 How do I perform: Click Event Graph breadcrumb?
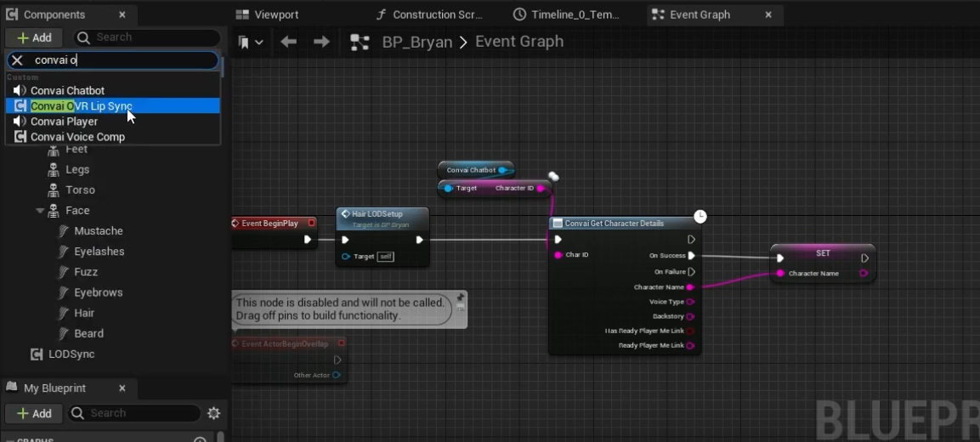519,42
